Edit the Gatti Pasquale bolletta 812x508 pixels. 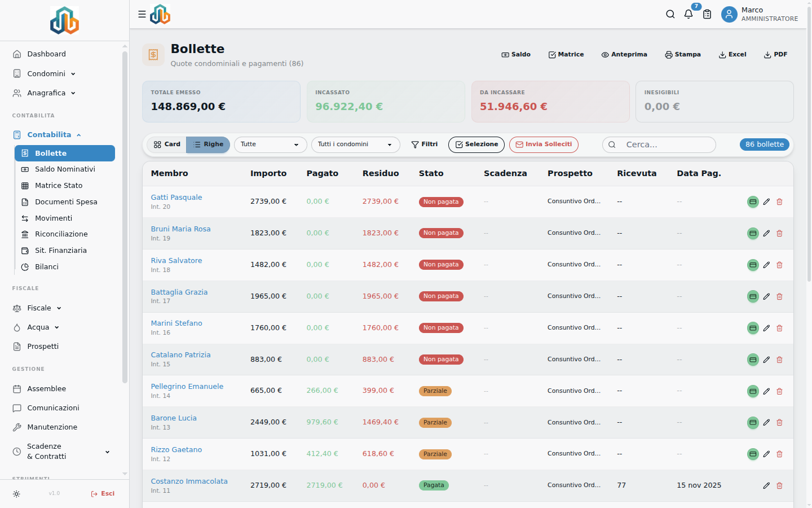click(766, 202)
